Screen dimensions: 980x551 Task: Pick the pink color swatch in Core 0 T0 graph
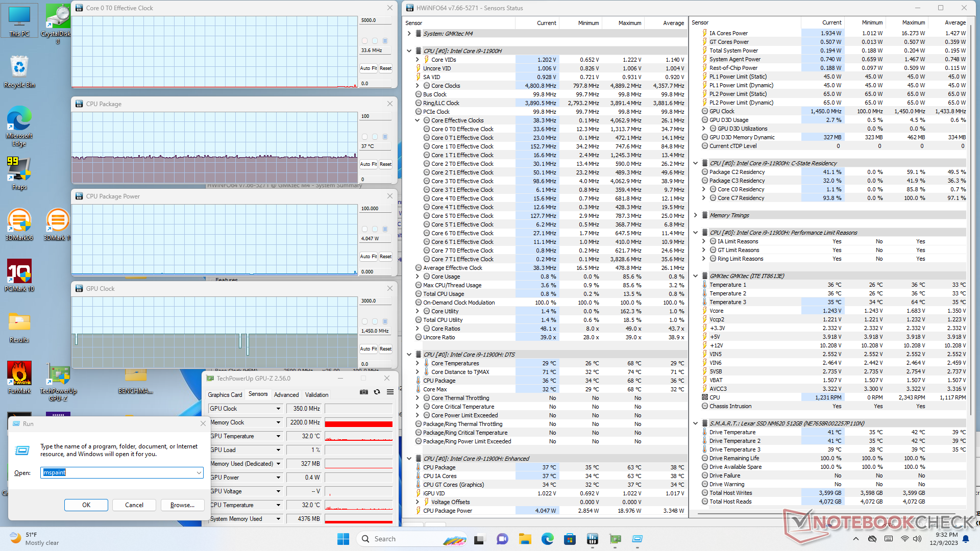tap(364, 41)
